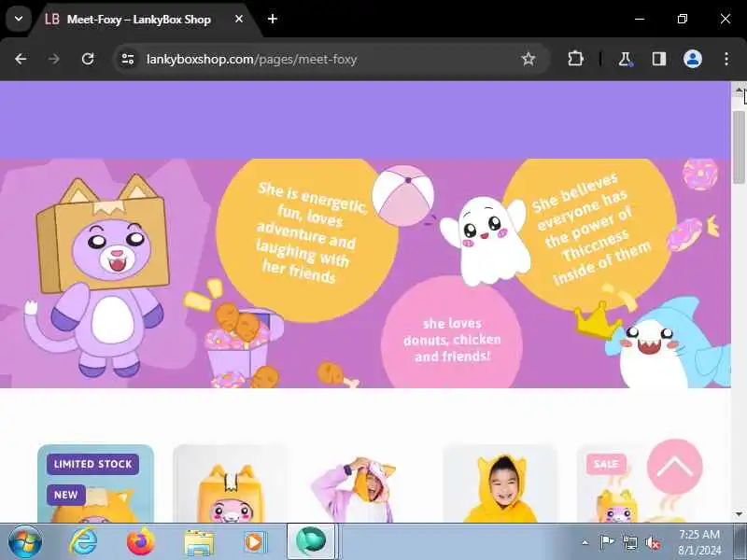Open a new tab with plus button
Screen dimensions: 747x560
273,19
